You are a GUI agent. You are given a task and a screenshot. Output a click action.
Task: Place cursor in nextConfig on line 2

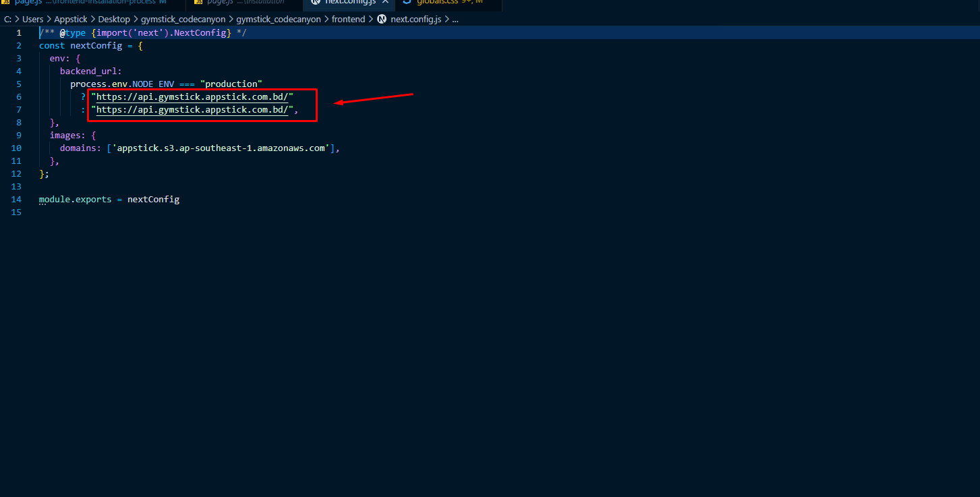coord(96,45)
